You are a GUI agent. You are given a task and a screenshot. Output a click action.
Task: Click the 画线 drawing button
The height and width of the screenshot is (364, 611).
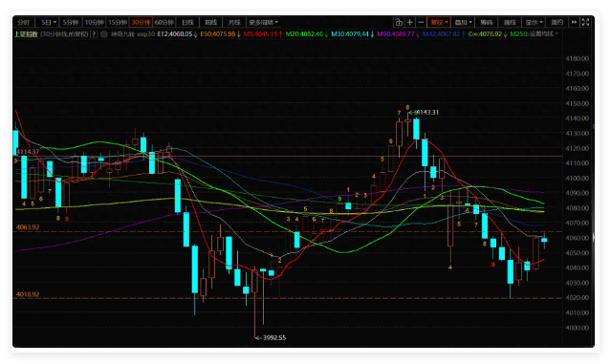click(x=510, y=22)
